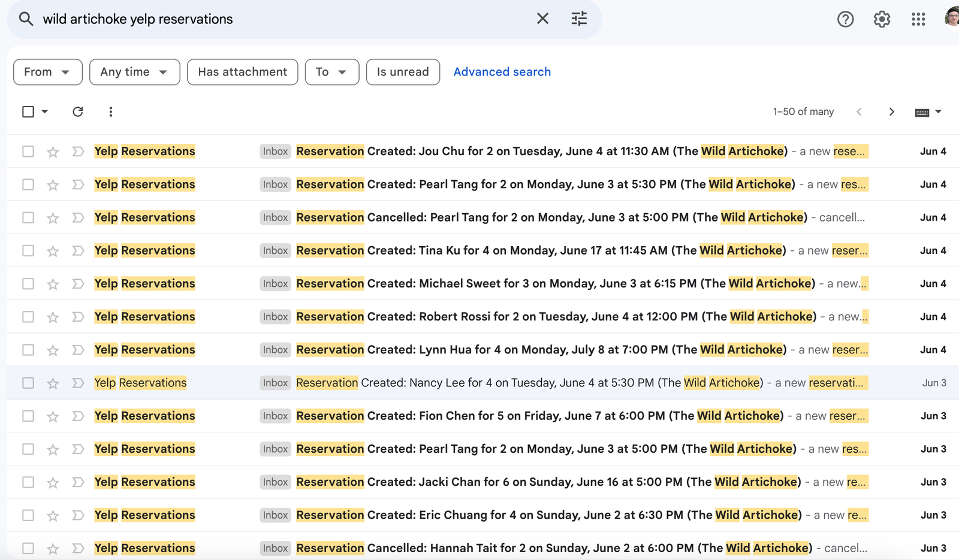Go to older results arrow
Image resolution: width=959 pixels, height=560 pixels.
tap(891, 111)
